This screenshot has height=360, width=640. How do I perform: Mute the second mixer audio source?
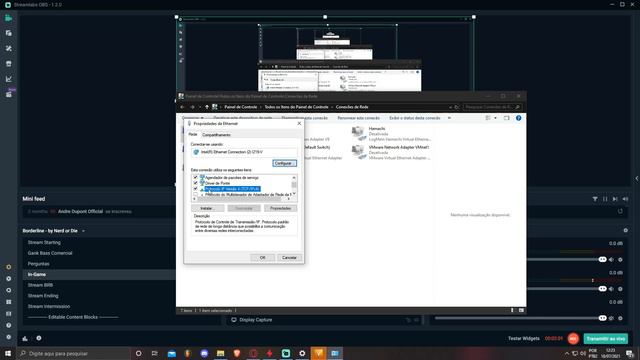611,289
